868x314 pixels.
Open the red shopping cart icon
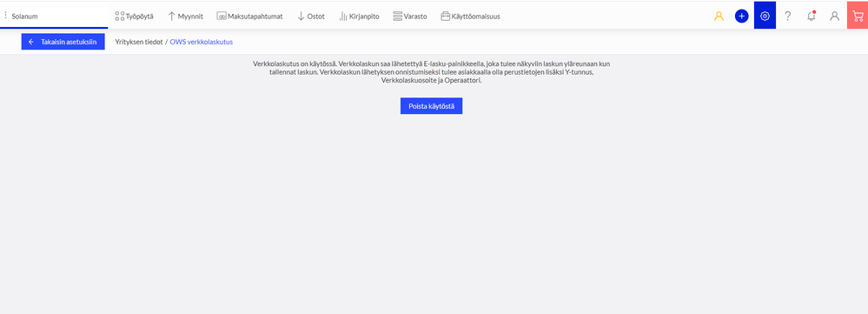click(858, 16)
